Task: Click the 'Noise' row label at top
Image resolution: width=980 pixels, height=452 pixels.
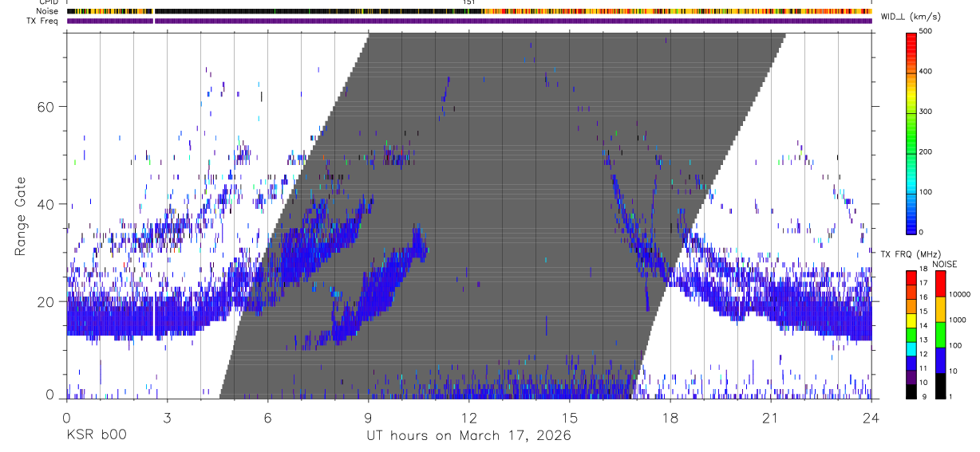Action: 46,11
